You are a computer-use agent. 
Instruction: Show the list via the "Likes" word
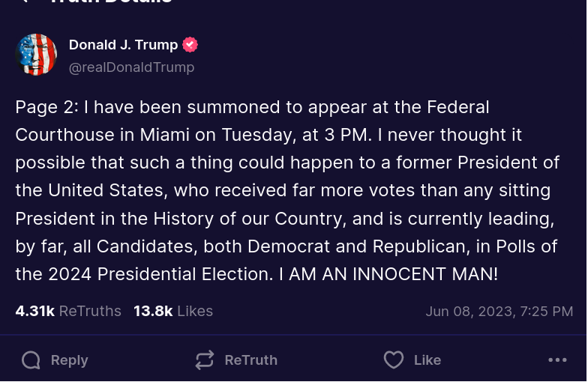pos(195,311)
